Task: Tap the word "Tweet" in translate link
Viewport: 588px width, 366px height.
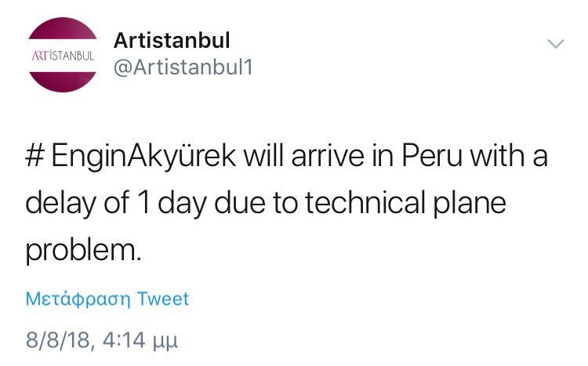Action: [x=163, y=299]
